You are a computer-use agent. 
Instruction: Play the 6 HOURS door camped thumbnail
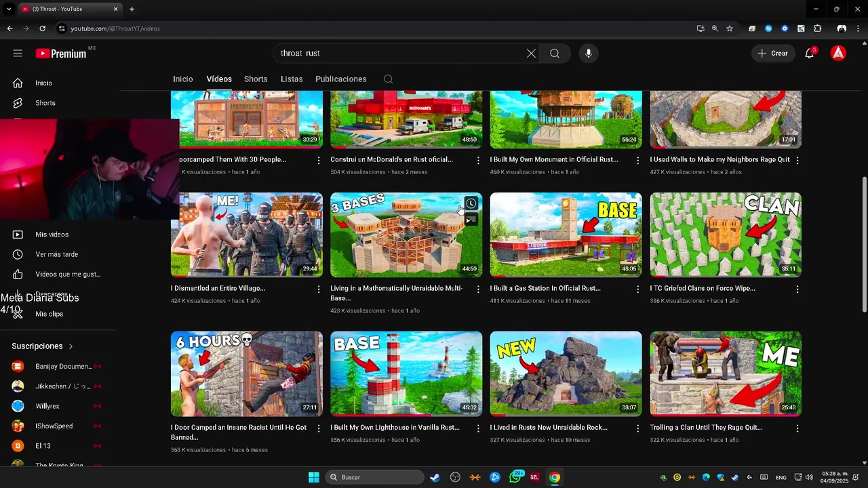pos(247,373)
